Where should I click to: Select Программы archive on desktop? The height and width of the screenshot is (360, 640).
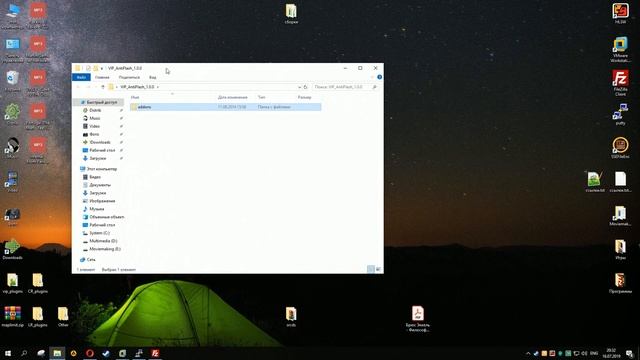click(x=620, y=283)
